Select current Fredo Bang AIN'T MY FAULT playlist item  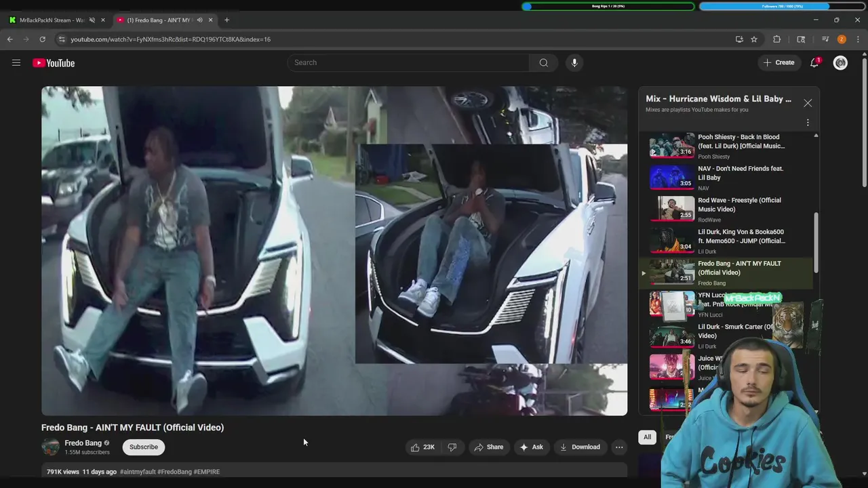(727, 272)
